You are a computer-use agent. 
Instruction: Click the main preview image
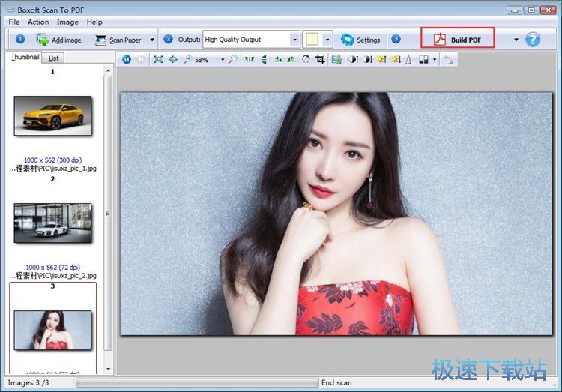point(336,214)
